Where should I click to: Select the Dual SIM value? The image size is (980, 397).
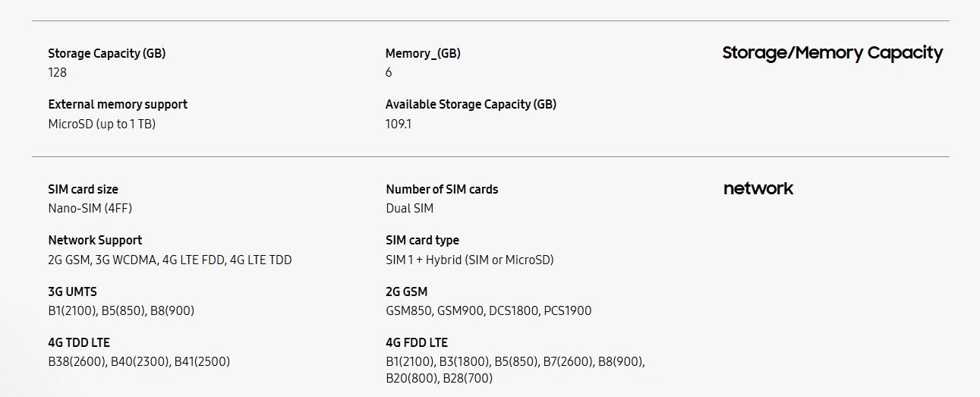(x=410, y=208)
